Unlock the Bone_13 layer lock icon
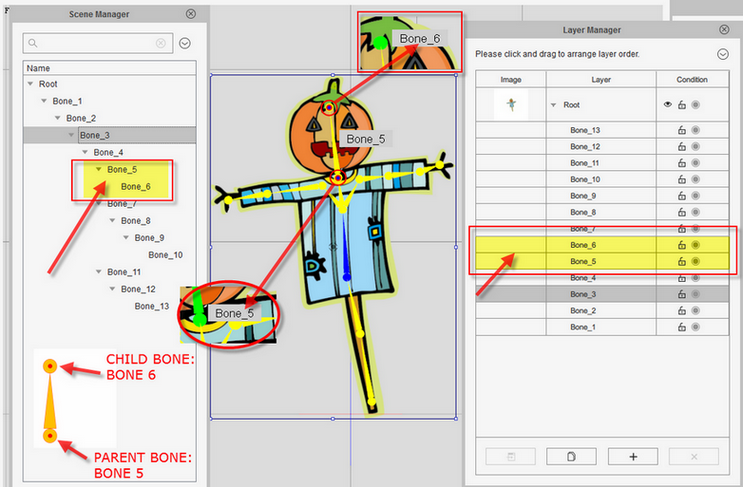This screenshot has height=487, width=743. [681, 130]
